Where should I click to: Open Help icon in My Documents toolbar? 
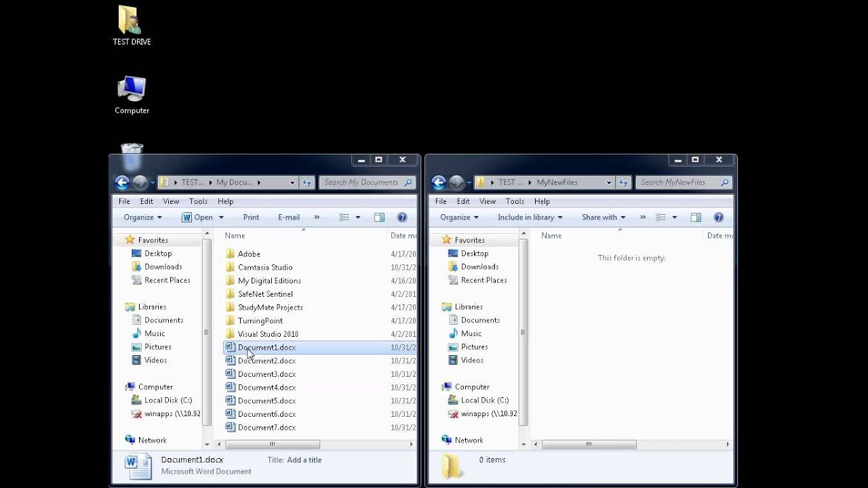(401, 218)
